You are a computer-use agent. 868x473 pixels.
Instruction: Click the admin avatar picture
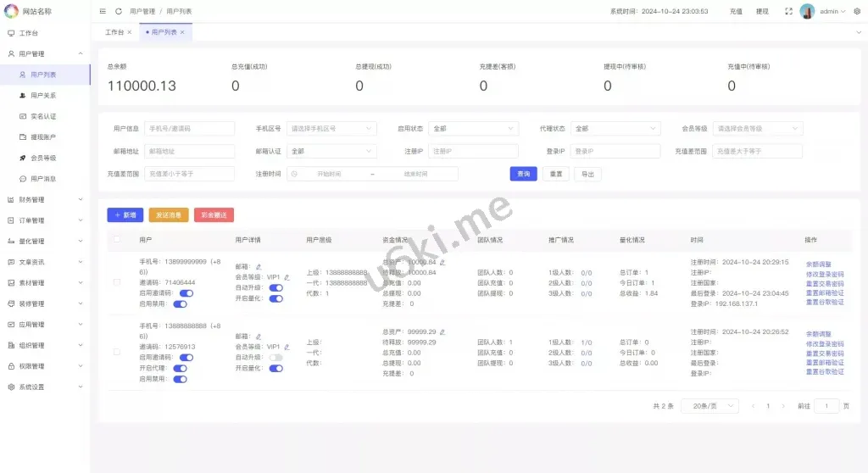[x=807, y=12]
